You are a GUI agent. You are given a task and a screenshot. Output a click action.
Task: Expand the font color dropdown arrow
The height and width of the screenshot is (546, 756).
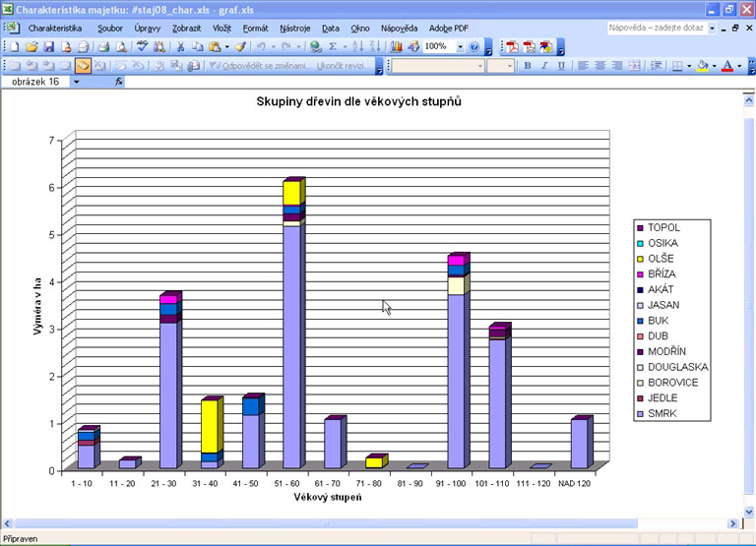738,66
